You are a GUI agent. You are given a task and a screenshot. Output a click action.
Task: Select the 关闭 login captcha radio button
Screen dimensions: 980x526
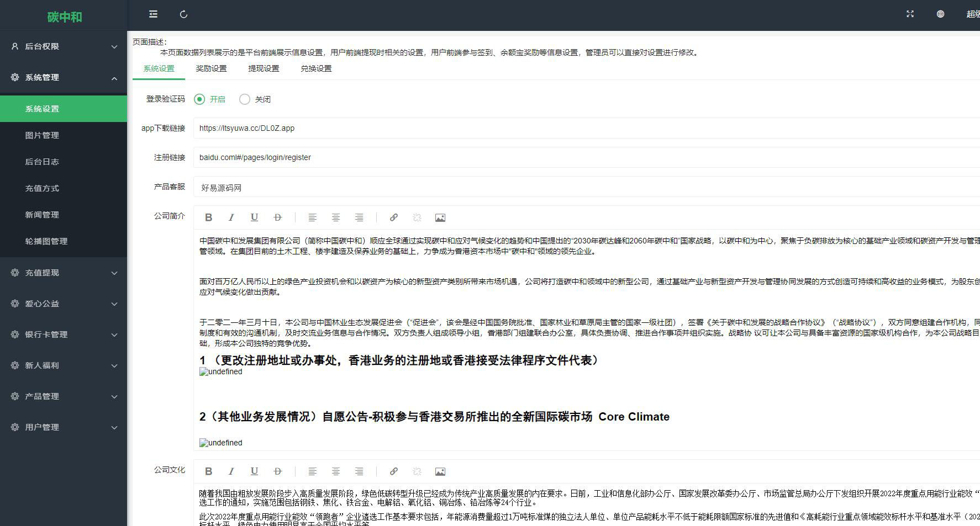[245, 99]
